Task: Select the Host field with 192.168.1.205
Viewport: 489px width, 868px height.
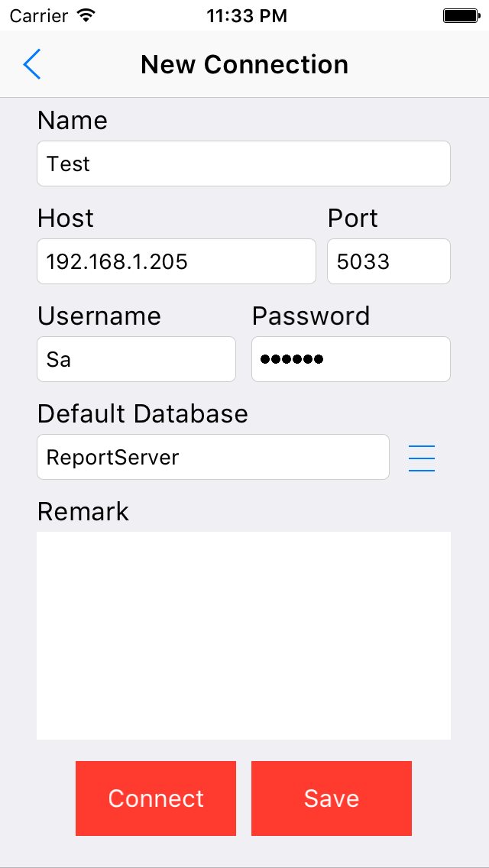Action: point(176,261)
